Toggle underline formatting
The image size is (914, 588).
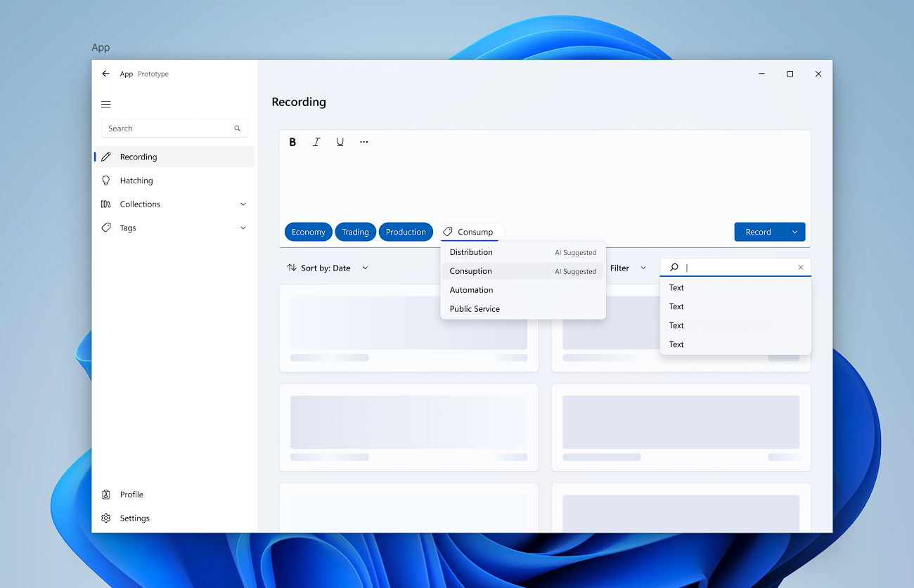tap(340, 142)
